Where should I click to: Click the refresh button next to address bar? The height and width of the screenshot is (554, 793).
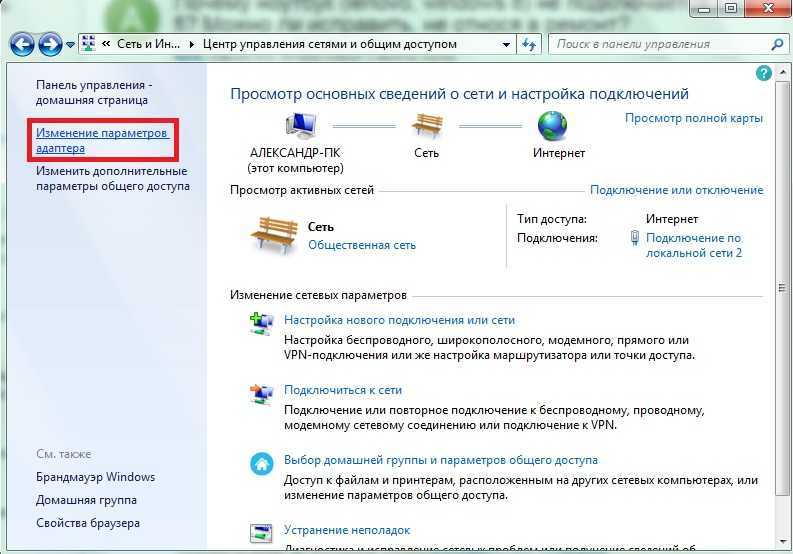(x=529, y=45)
